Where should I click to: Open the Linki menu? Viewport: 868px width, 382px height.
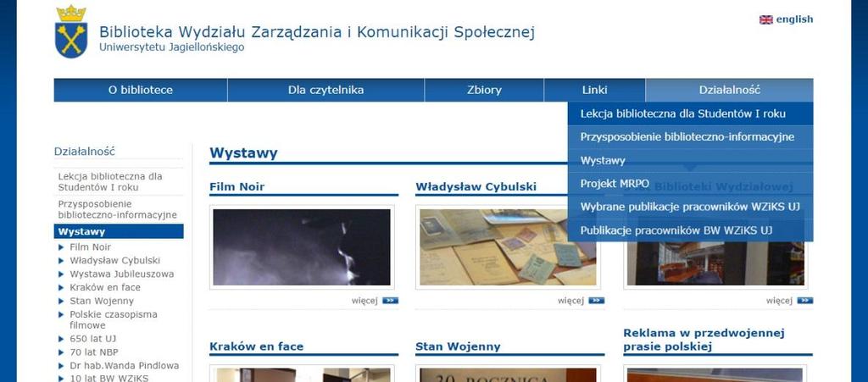click(x=594, y=90)
